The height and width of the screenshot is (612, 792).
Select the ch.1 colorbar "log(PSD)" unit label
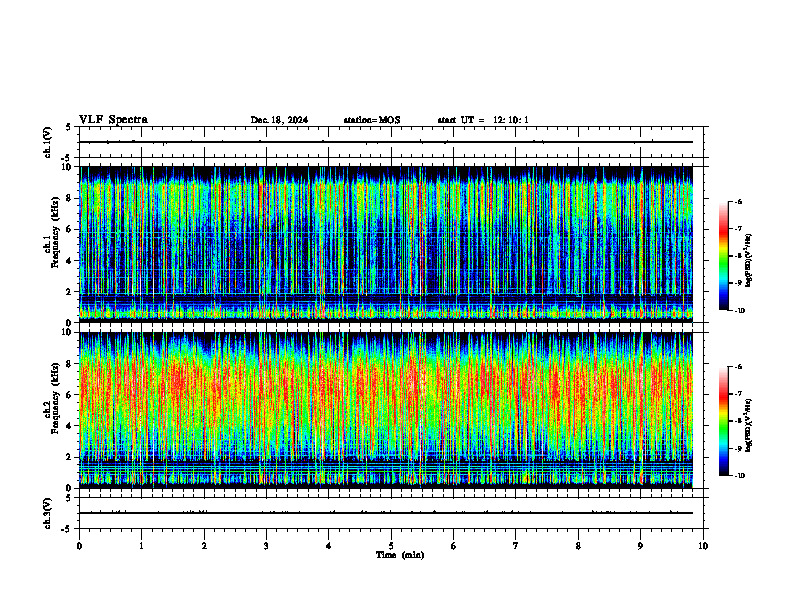[748, 260]
